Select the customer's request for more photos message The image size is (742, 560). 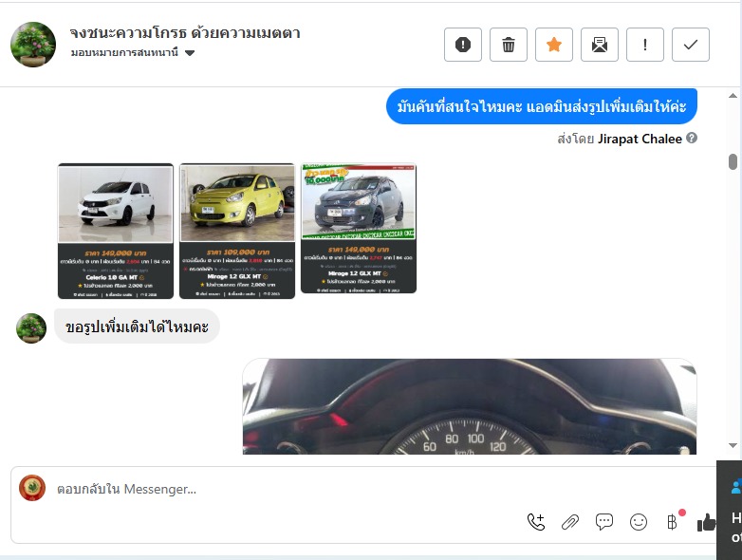[137, 327]
